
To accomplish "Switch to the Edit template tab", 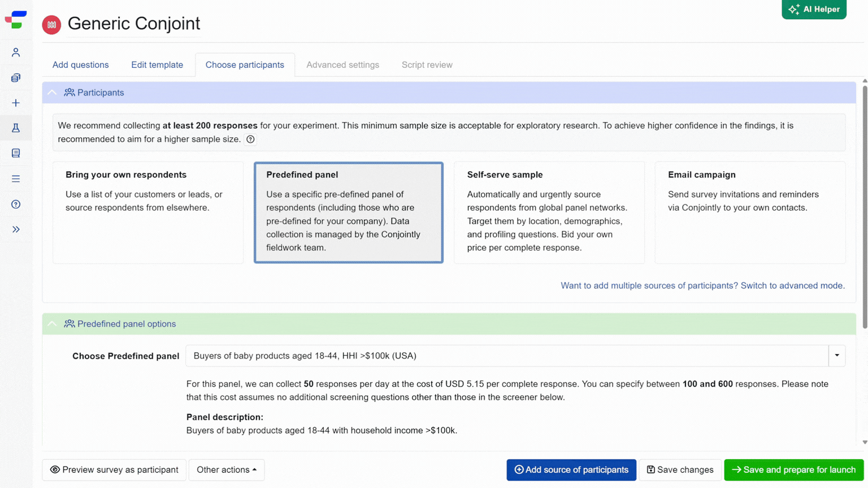I will pyautogui.click(x=157, y=65).
